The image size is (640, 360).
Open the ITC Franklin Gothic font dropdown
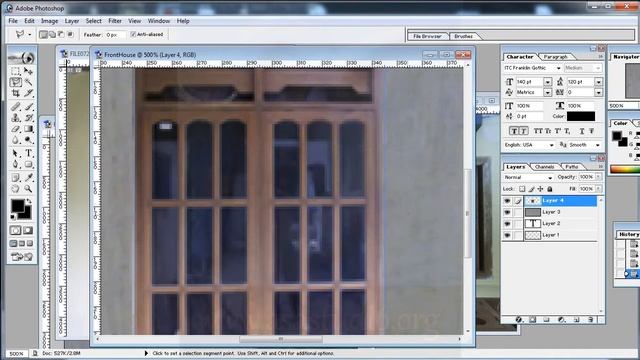[558, 68]
